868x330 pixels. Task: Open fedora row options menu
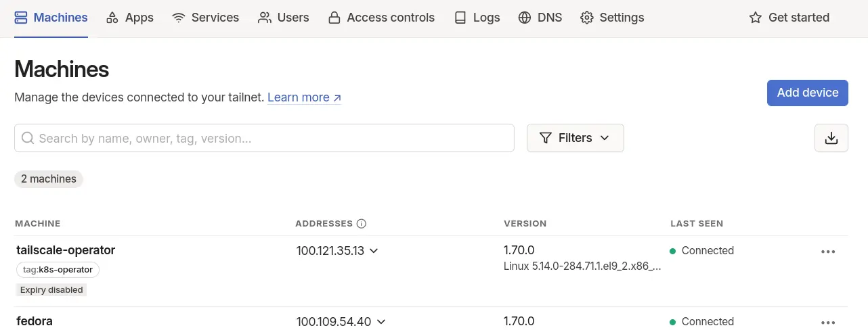click(828, 323)
